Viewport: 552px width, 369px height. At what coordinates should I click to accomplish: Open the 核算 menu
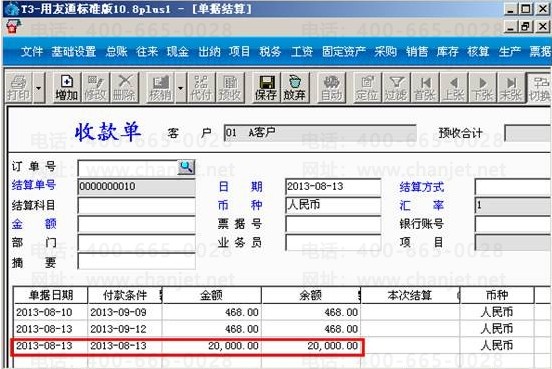[478, 52]
